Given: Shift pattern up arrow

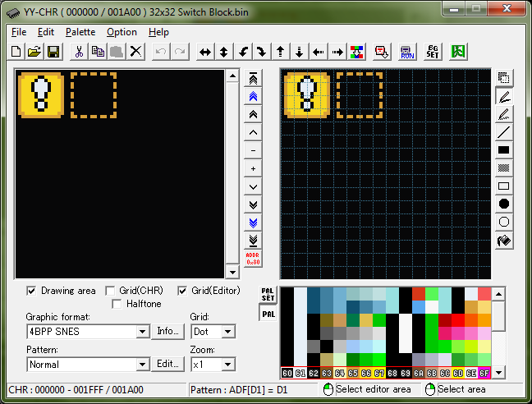Looking at the screenshot, I should (x=281, y=52).
